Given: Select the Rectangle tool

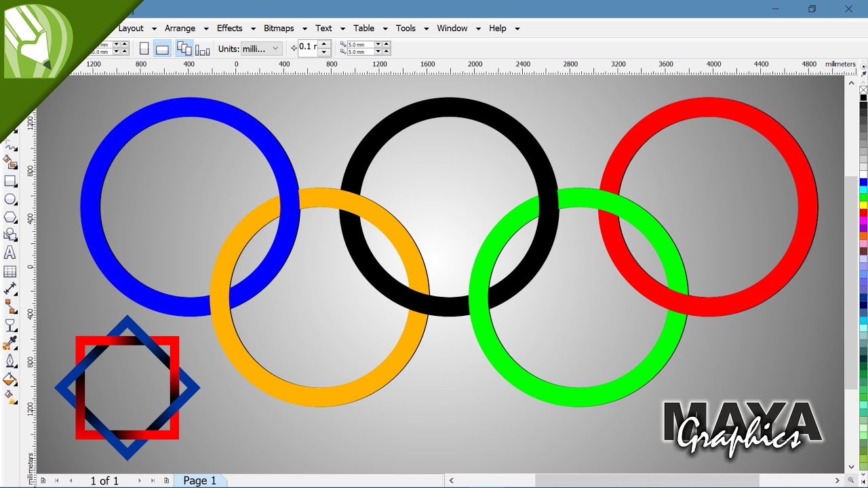Looking at the screenshot, I should pyautogui.click(x=11, y=182).
